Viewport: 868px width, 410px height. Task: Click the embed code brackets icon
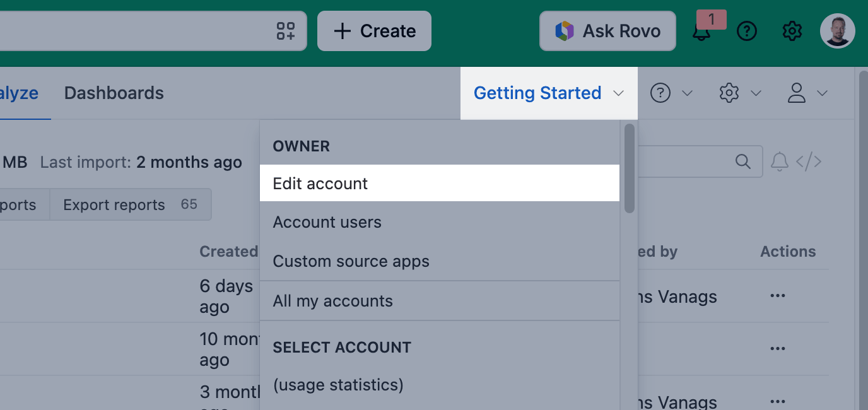click(x=809, y=162)
